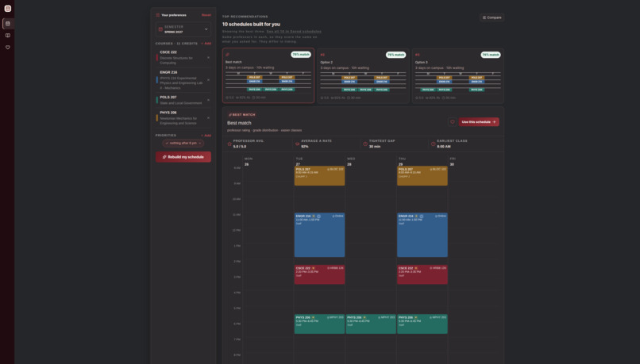
Task: Click star icon on Wednesday PHYS 206 block
Action: pyautogui.click(x=364, y=317)
